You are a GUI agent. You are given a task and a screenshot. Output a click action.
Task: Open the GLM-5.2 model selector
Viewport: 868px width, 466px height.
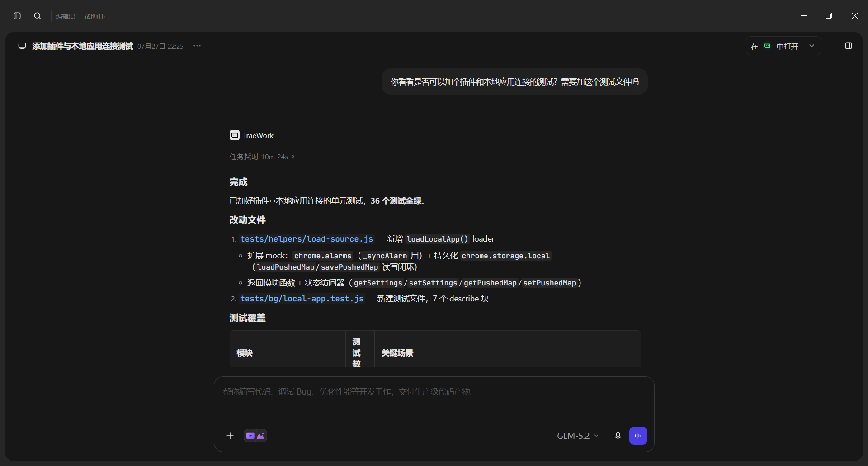click(x=578, y=436)
